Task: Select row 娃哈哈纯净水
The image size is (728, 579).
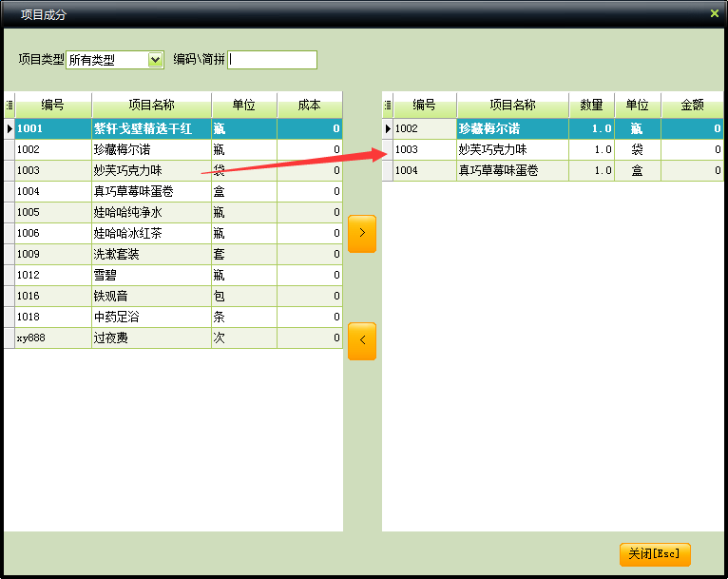Action: point(173,212)
